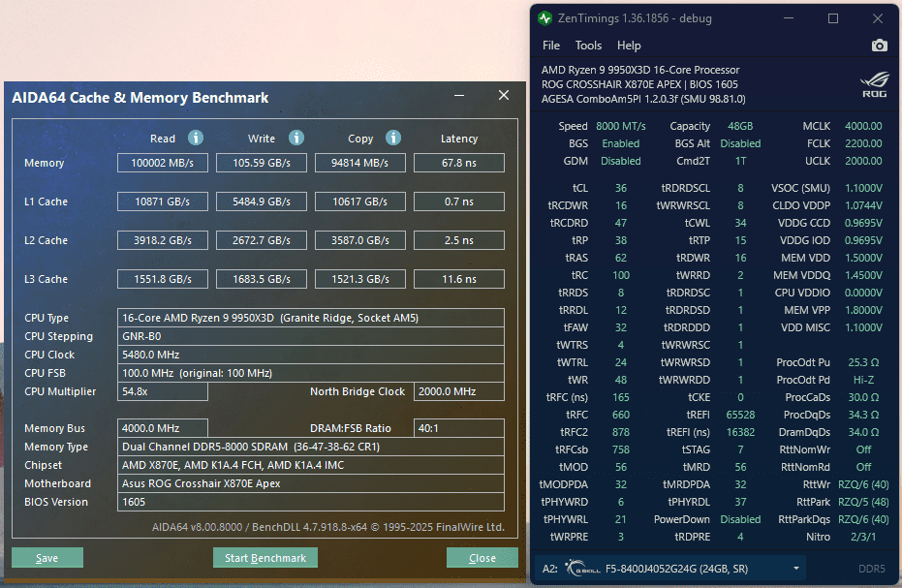Minimize the AIDA64 benchmark window
The height and width of the screenshot is (588, 902).
(x=459, y=96)
